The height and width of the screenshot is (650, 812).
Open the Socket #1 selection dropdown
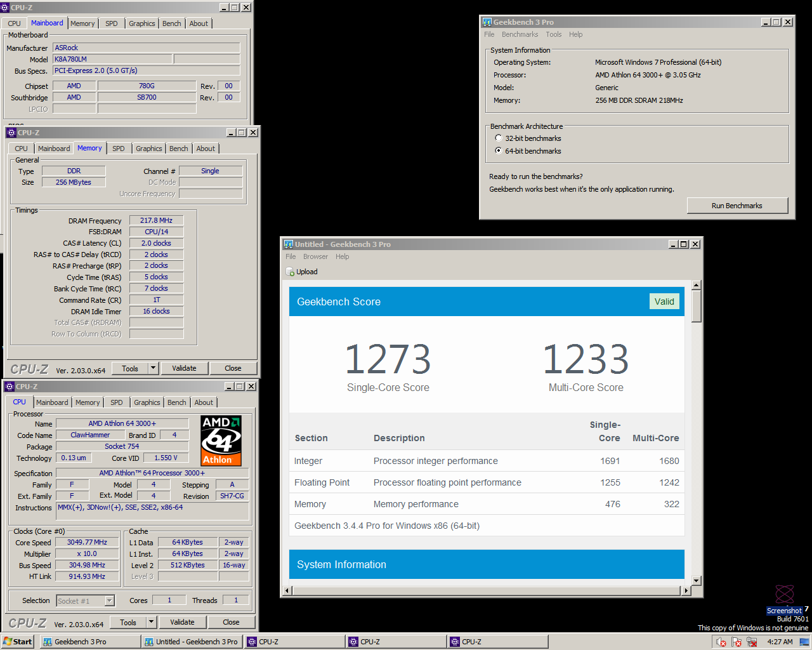pos(109,600)
